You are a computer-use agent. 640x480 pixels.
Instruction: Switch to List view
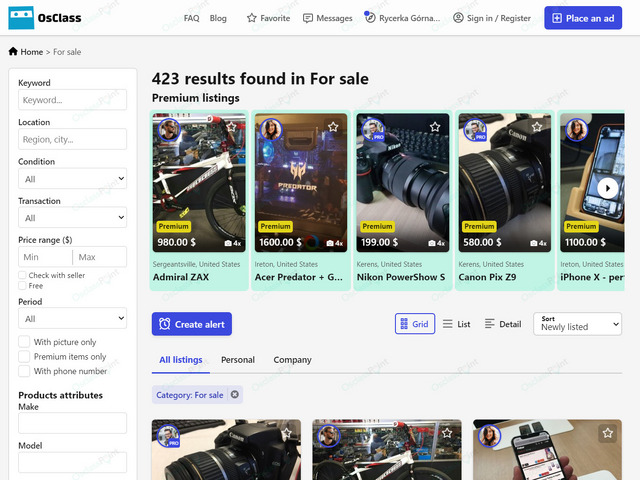point(457,324)
